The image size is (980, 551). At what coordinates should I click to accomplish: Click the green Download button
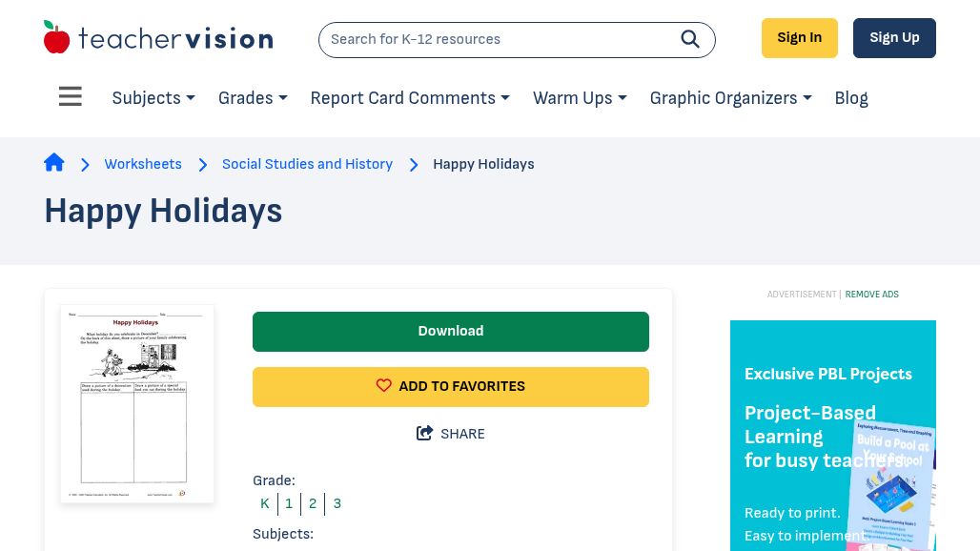(x=451, y=332)
